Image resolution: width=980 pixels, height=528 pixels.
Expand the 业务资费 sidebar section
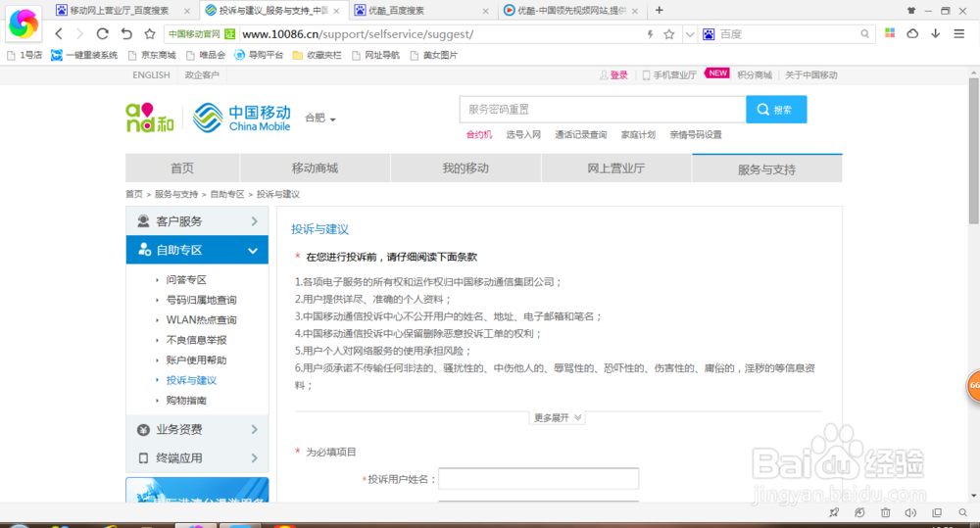pos(197,429)
